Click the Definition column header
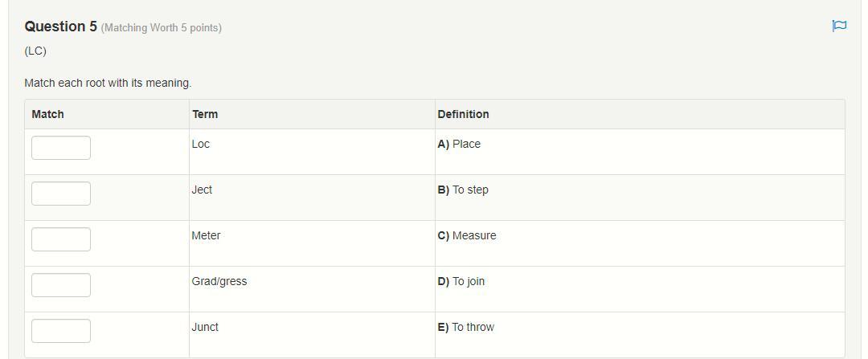 pos(463,114)
